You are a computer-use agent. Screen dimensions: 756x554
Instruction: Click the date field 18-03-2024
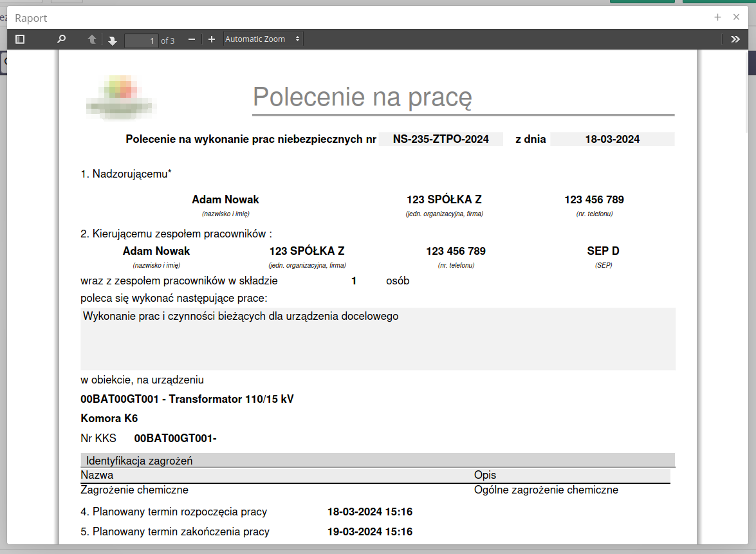pyautogui.click(x=612, y=139)
